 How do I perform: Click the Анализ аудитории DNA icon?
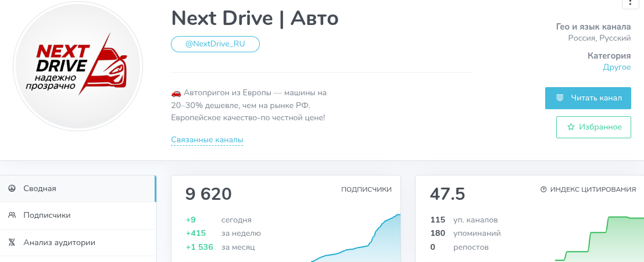[12, 242]
